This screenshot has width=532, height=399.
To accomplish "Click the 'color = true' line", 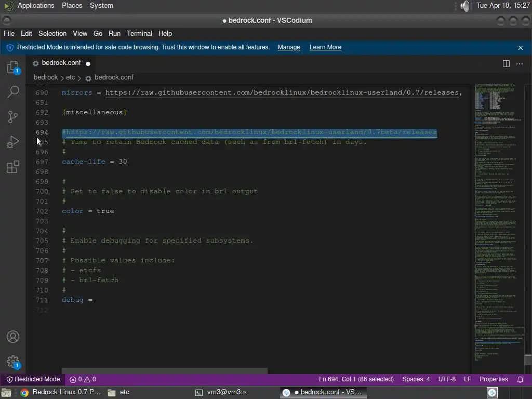I will [88, 211].
